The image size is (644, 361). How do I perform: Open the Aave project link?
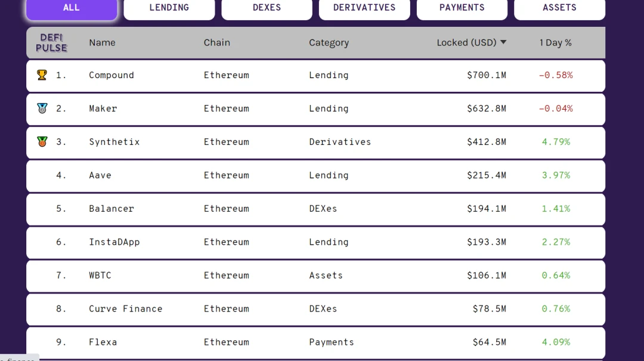100,175
